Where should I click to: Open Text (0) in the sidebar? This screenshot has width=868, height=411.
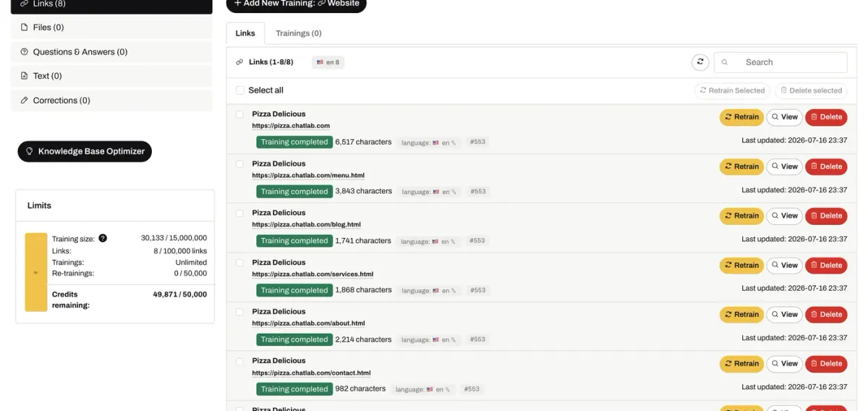pos(111,76)
